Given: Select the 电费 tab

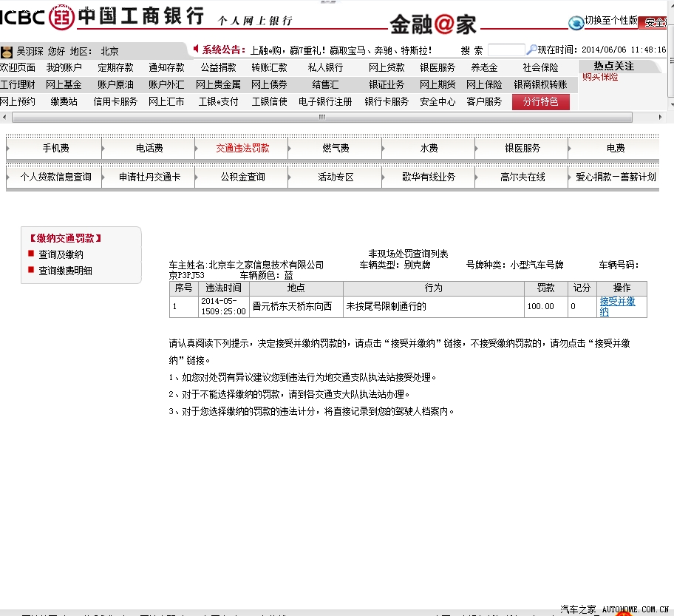Looking at the screenshot, I should (616, 148).
